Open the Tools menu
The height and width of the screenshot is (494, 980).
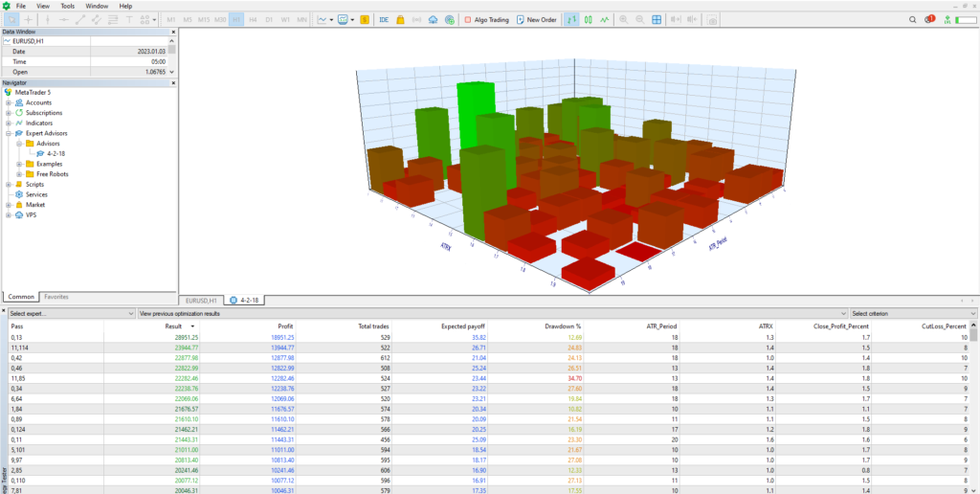pyautogui.click(x=67, y=6)
